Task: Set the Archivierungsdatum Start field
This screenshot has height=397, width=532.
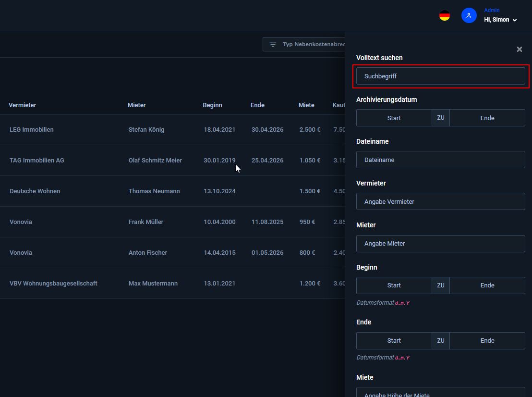Action: tap(394, 118)
